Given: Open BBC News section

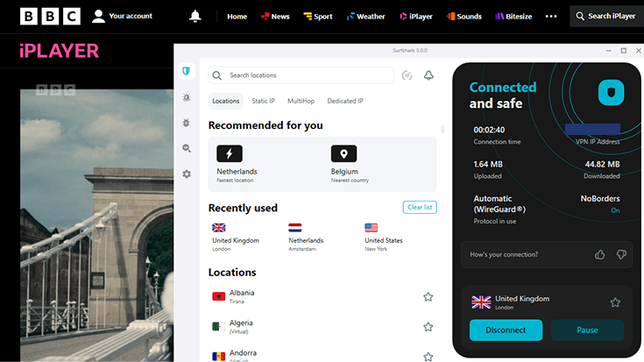Looking at the screenshot, I should pos(275,17).
